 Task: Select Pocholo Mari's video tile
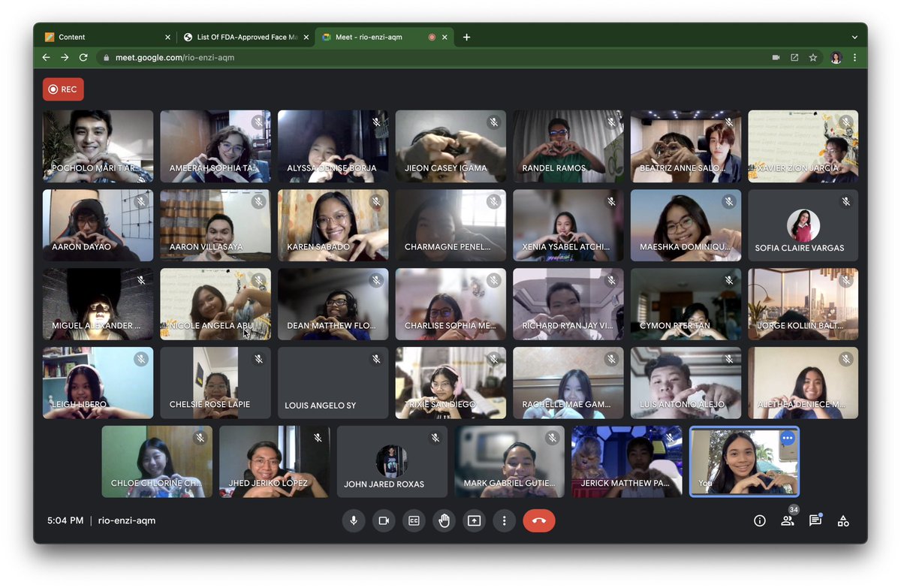click(98, 146)
